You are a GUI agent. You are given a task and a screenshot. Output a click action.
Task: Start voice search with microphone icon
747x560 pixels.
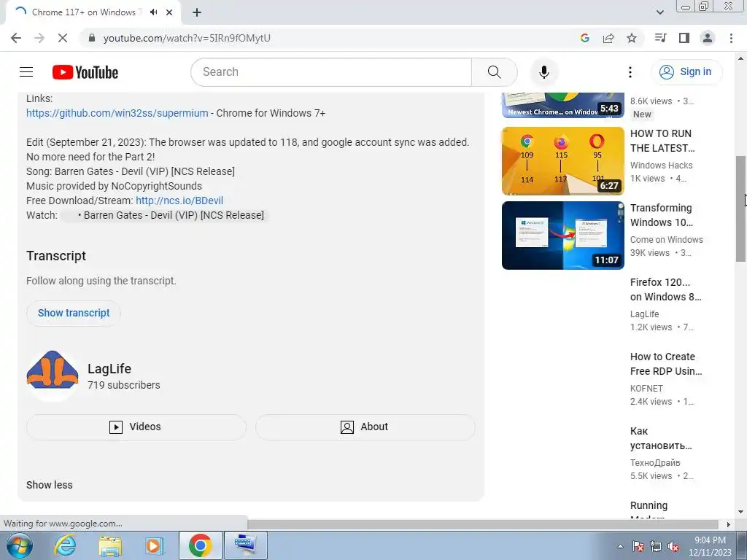[543, 72]
